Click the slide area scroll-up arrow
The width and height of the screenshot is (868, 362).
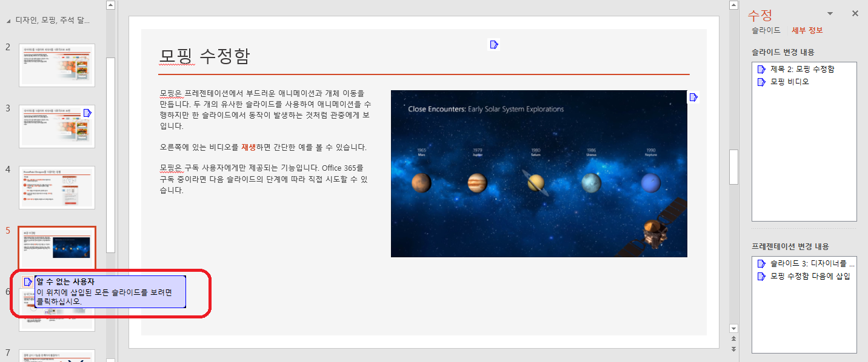[733, 5]
